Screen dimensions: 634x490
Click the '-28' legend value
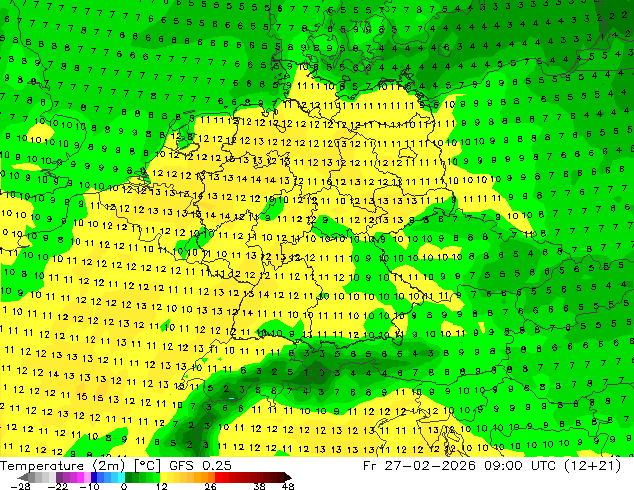[x=20, y=486]
